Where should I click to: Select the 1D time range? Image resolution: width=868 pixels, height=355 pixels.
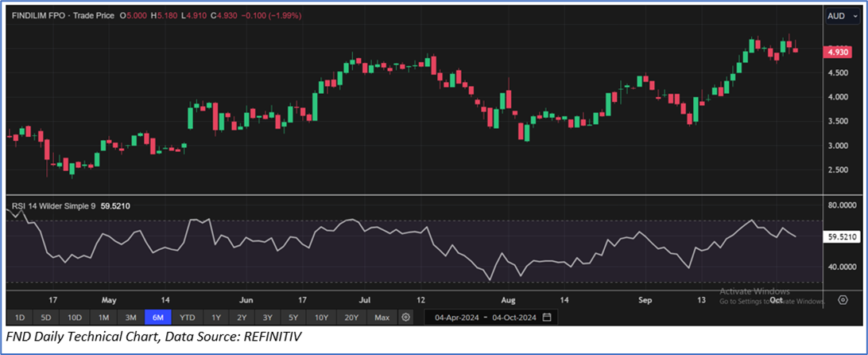click(20, 318)
